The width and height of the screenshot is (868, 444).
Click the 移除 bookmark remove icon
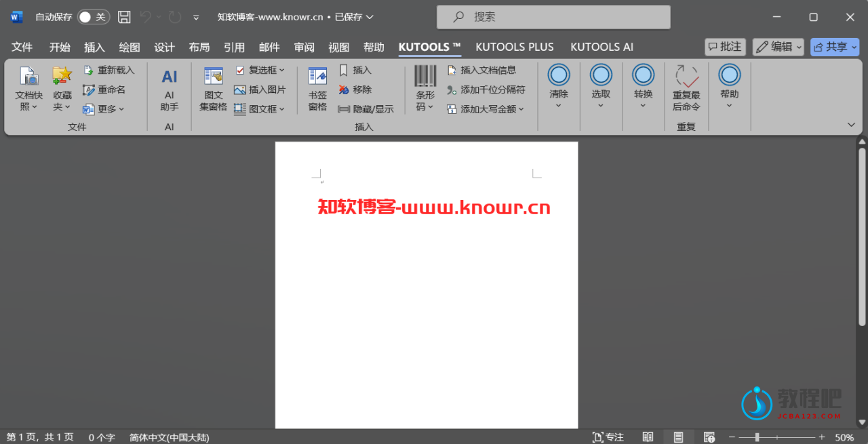(343, 89)
